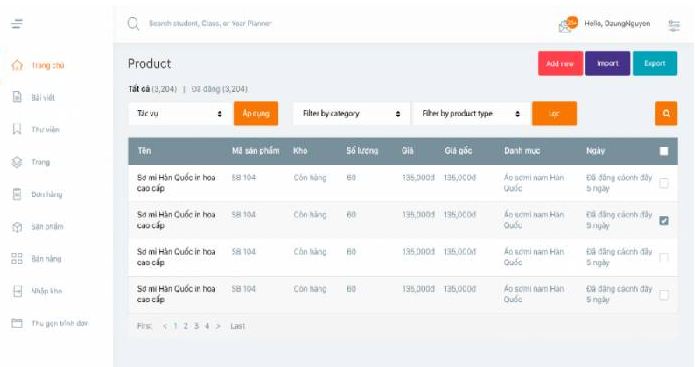The height and width of the screenshot is (367, 695).
Task: Click the Tên column header
Action: pyautogui.click(x=144, y=151)
